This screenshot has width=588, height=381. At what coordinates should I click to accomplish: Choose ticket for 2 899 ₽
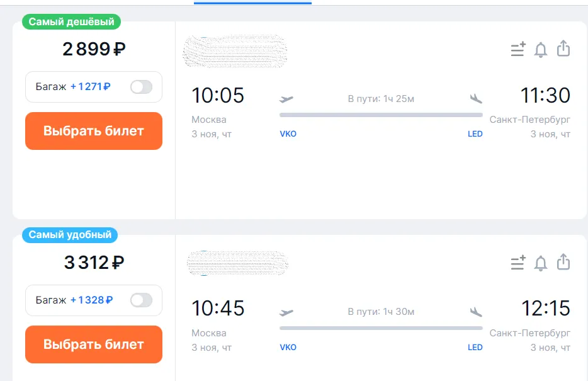pos(94,131)
